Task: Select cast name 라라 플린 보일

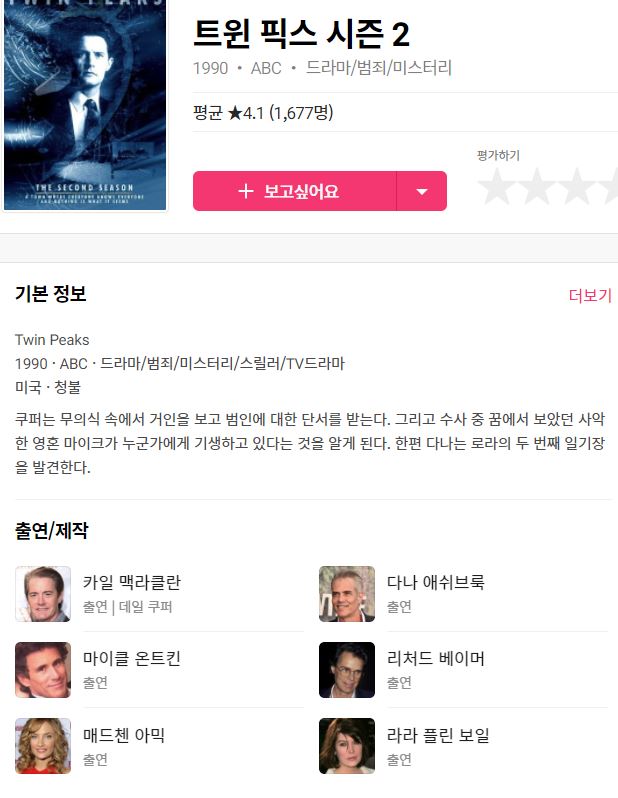Action: click(438, 735)
